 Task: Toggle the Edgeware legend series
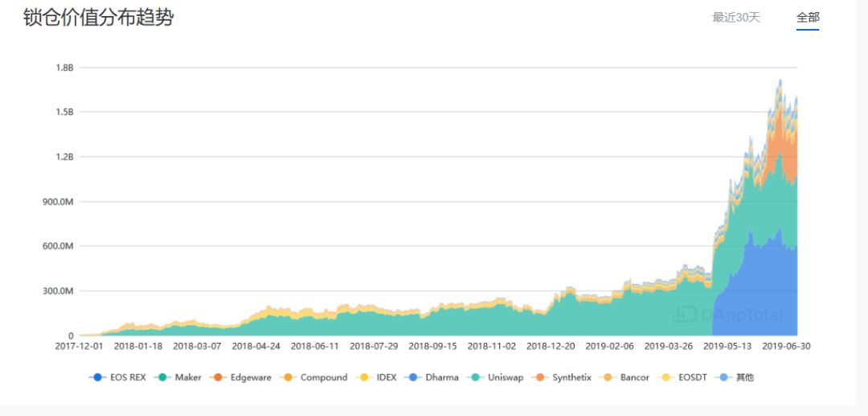[x=240, y=377]
